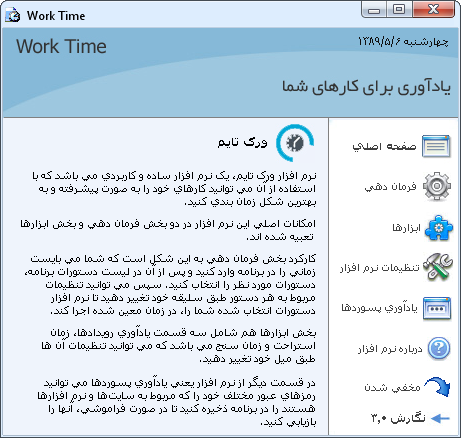The width and height of the screenshot is (461, 438).
Task: Click the مخفي شدن label
Action: [392, 388]
